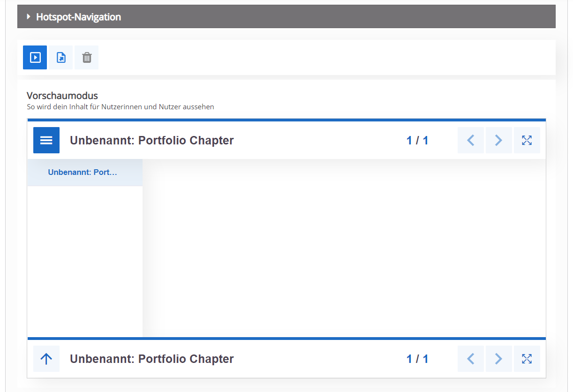Activate the preview mode play icon
The width and height of the screenshot is (573, 392).
35,57
